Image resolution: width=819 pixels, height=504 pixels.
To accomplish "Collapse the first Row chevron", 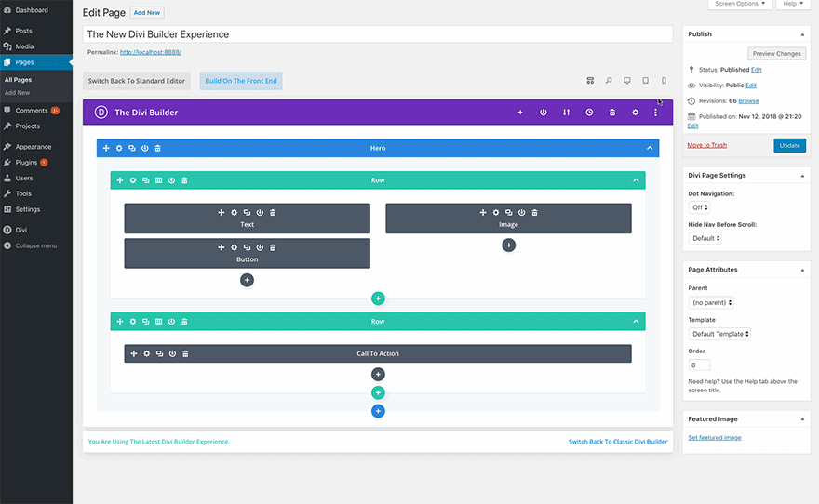I will (x=637, y=180).
